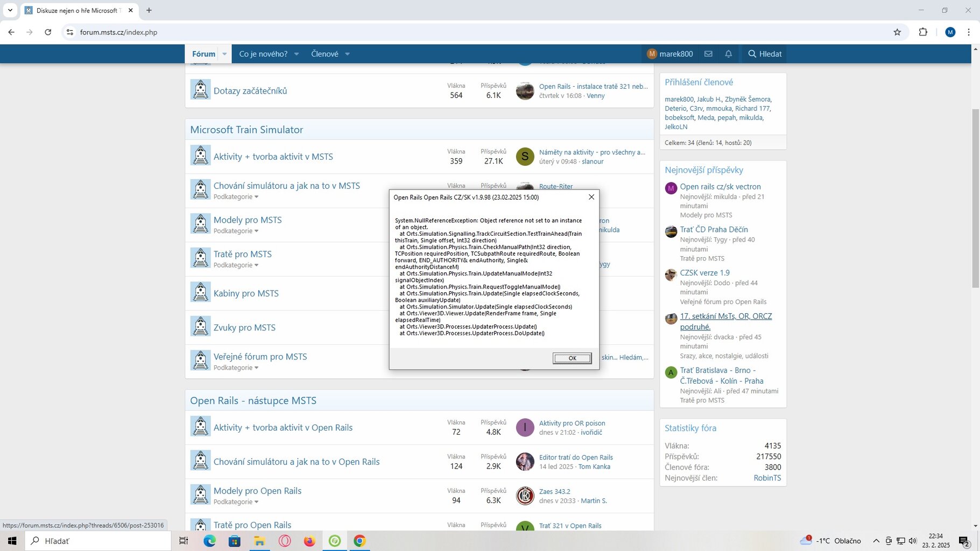Open the forum inbox envelope icon
980x551 pixels.
[x=708, y=54]
